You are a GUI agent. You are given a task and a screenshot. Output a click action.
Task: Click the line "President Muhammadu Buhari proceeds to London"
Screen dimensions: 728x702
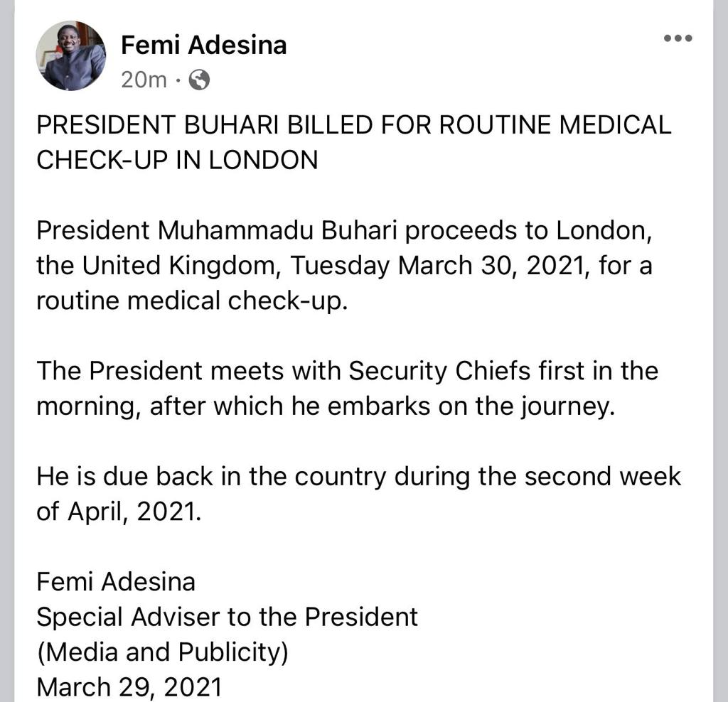click(x=335, y=231)
